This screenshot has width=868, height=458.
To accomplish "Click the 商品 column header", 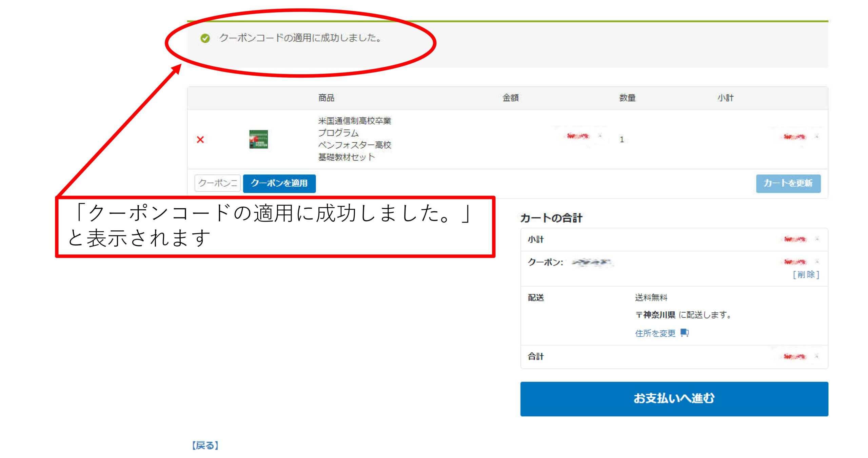I will click(x=326, y=98).
